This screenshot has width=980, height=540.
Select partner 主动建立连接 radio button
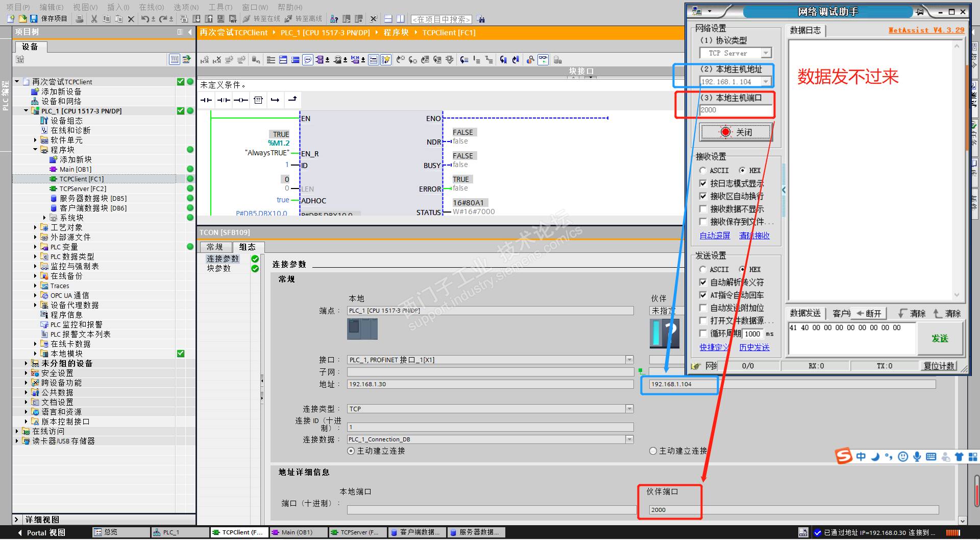(x=653, y=451)
